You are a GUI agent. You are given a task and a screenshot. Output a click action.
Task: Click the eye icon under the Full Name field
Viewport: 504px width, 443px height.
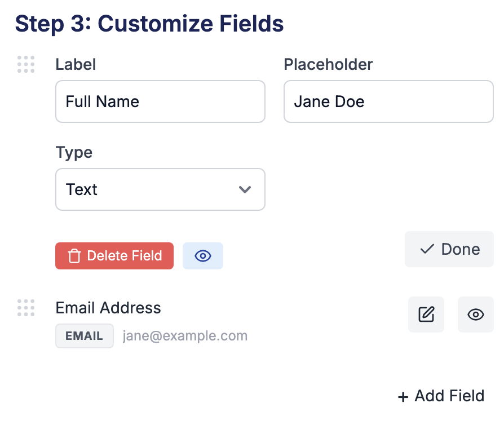202,255
